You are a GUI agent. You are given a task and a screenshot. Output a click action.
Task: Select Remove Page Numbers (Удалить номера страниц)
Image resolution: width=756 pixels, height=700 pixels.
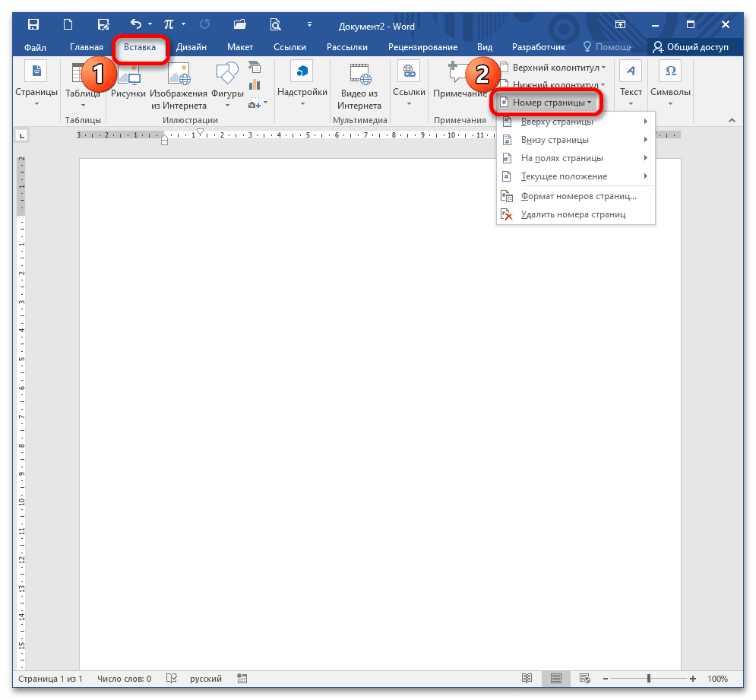pyautogui.click(x=576, y=214)
